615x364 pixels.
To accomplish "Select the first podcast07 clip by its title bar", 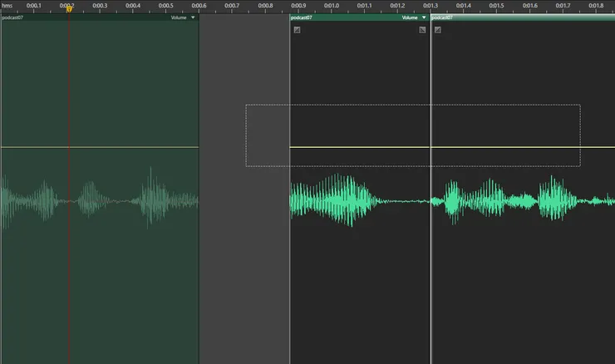I will (x=83, y=17).
